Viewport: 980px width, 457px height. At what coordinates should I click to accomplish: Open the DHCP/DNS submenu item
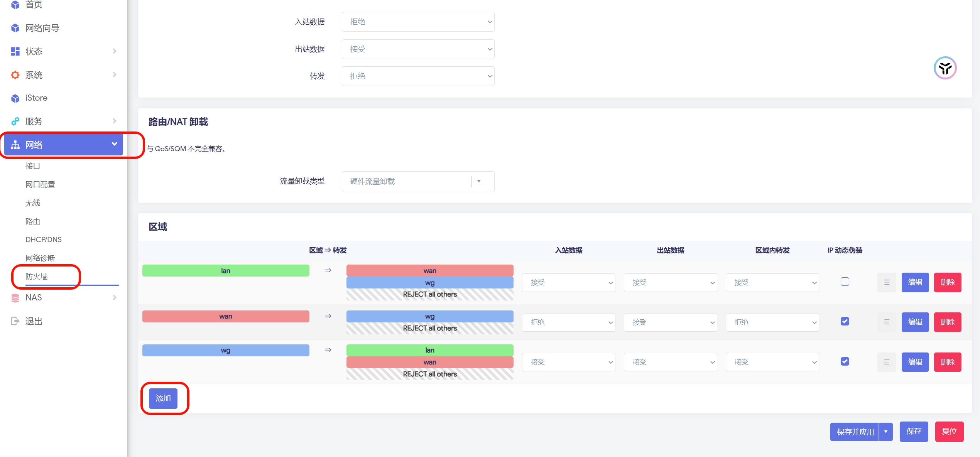pos(43,239)
